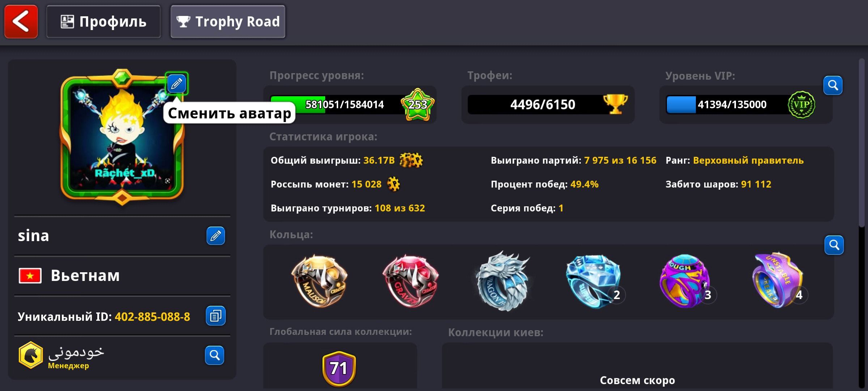Click the red back arrow button

pos(21,22)
